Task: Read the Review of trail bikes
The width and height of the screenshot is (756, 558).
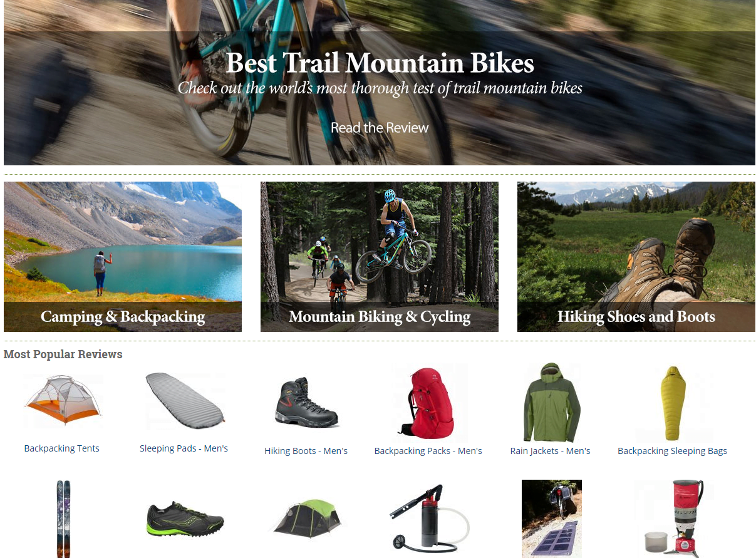Action: pos(380,128)
